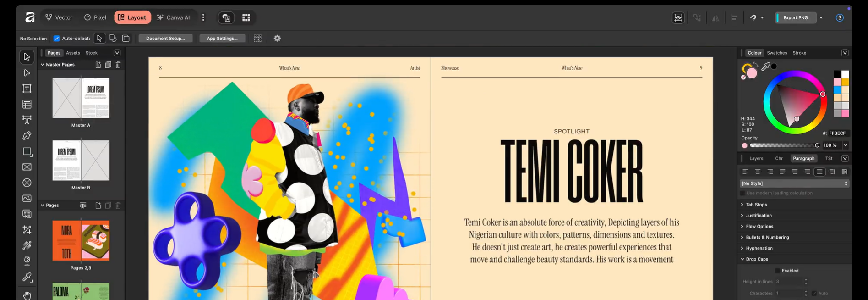
Task: Expand the Tab Stops section
Action: click(x=756, y=205)
